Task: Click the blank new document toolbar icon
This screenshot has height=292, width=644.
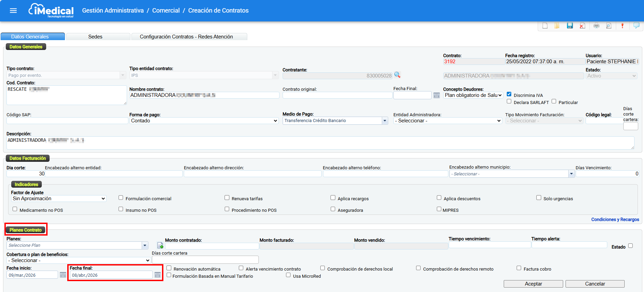Action: [x=545, y=26]
